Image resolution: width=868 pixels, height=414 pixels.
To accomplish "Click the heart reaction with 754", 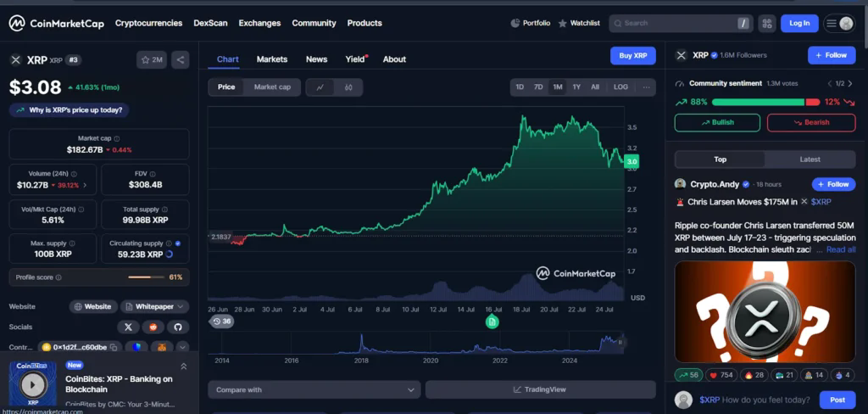I will pos(721,375).
